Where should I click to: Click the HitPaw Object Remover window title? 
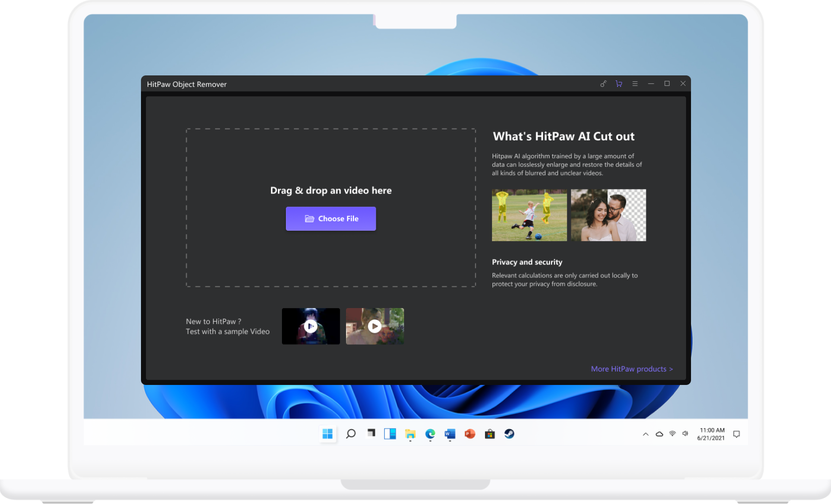point(187,84)
